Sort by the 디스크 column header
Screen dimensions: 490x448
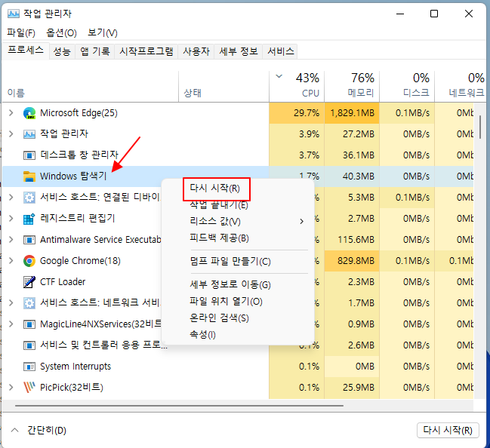407,87
